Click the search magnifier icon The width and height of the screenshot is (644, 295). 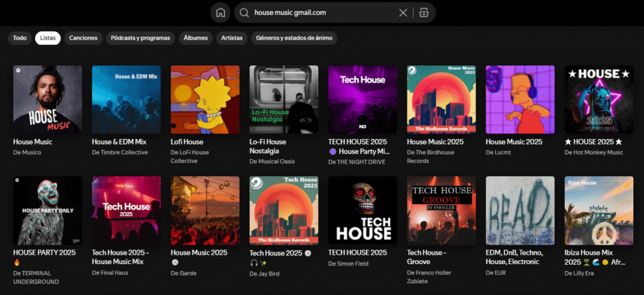[245, 13]
